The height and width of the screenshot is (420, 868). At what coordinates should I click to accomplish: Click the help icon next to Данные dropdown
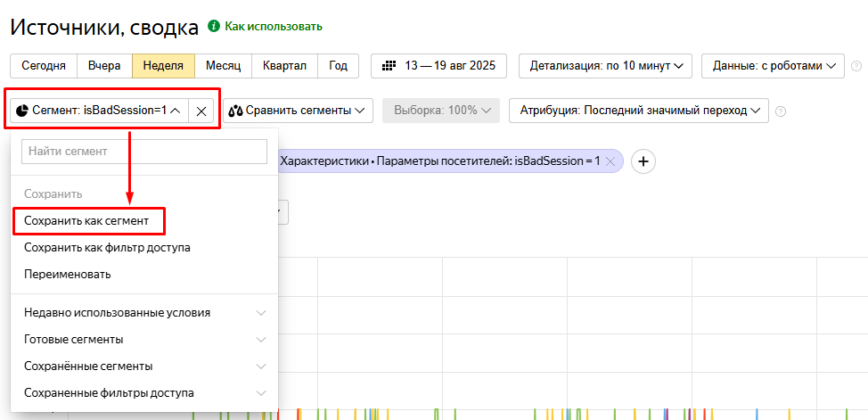(x=856, y=66)
